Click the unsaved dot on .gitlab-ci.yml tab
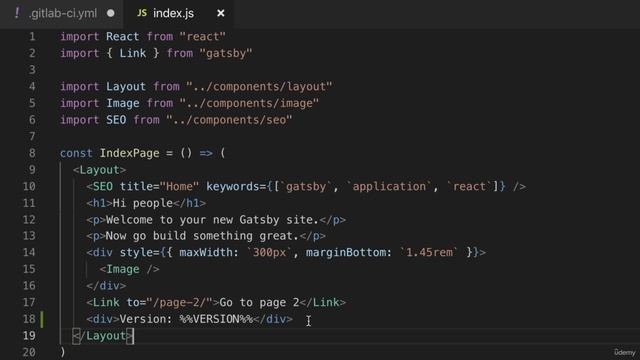Screen dimensions: 640x360 111,13
